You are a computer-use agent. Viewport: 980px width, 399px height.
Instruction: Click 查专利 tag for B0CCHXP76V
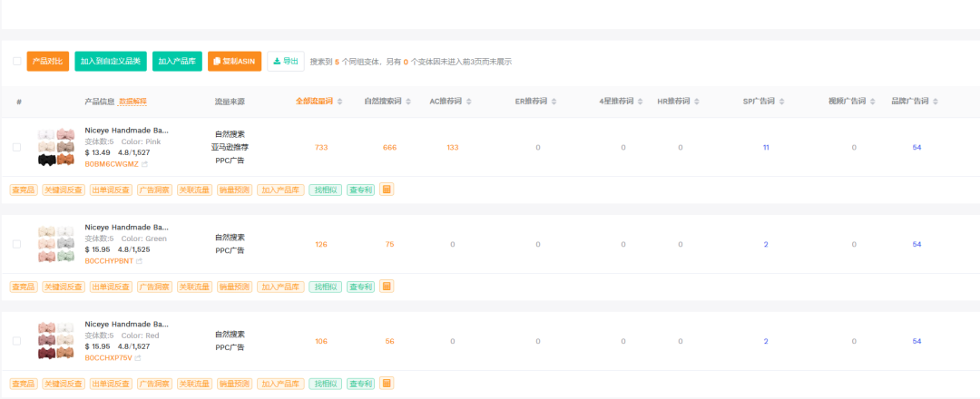pos(360,384)
